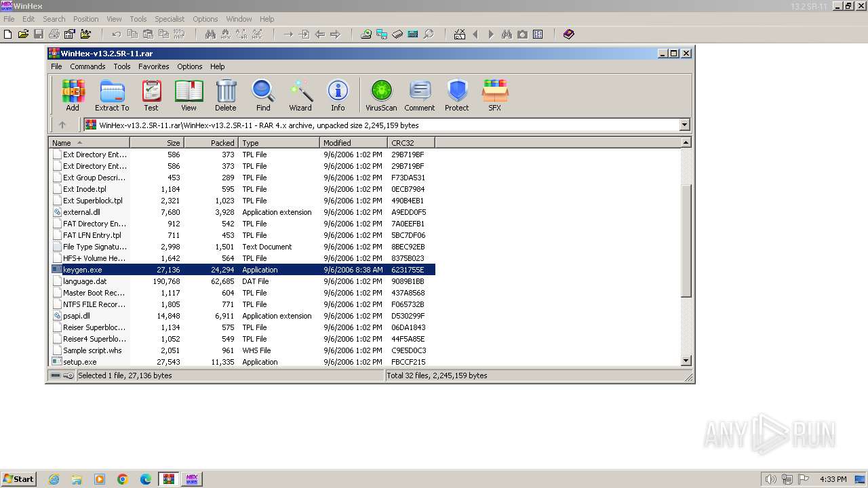The height and width of the screenshot is (488, 868).
Task: Click WinHex help book icon
Action: pos(569,34)
